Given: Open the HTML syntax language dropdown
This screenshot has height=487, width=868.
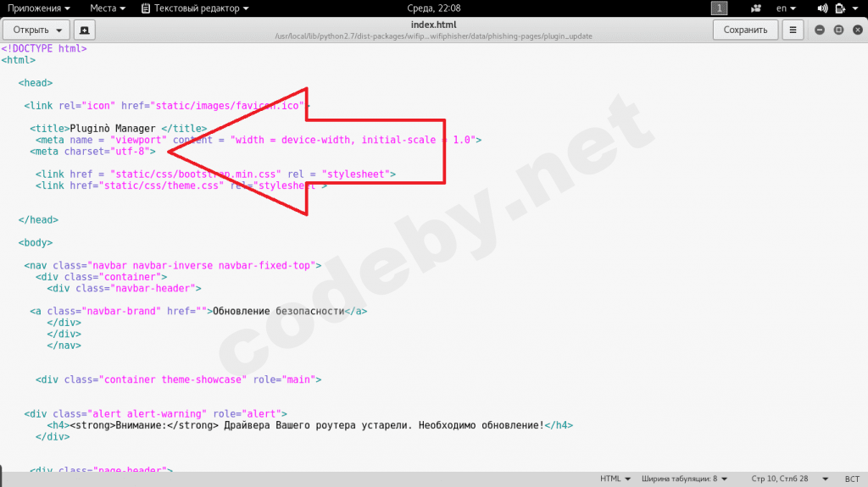Looking at the screenshot, I should pos(615,479).
